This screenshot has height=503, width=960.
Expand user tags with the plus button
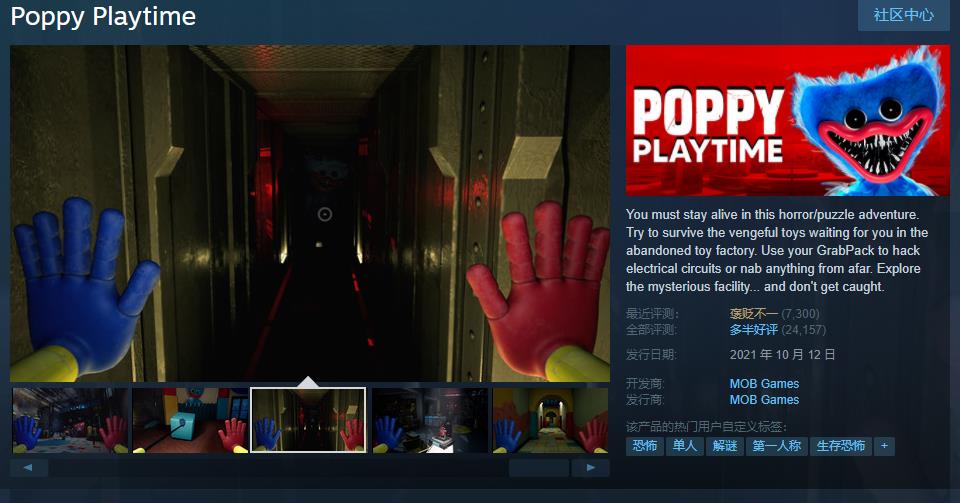point(884,446)
